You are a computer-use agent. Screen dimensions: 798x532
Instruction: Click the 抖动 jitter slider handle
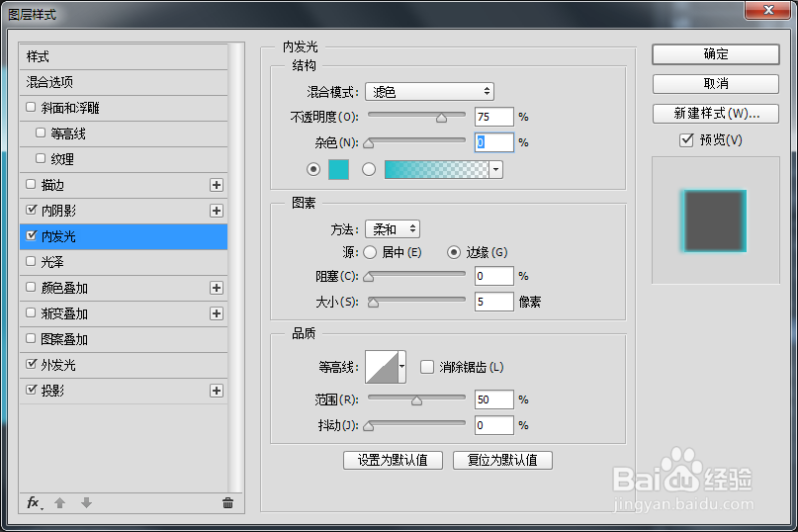click(x=369, y=426)
